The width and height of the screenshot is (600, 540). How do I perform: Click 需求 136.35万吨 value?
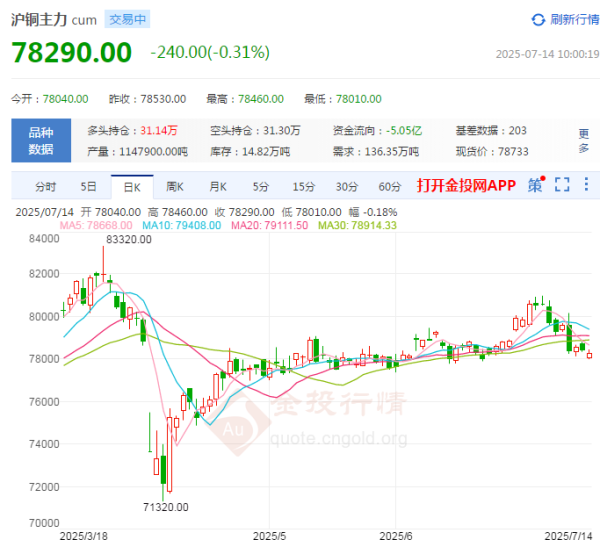point(392,152)
